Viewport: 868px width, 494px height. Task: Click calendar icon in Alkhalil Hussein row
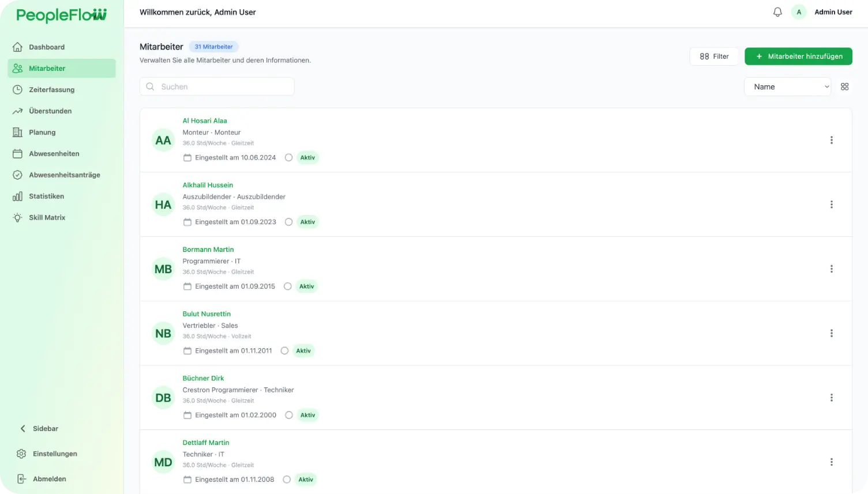tap(187, 222)
